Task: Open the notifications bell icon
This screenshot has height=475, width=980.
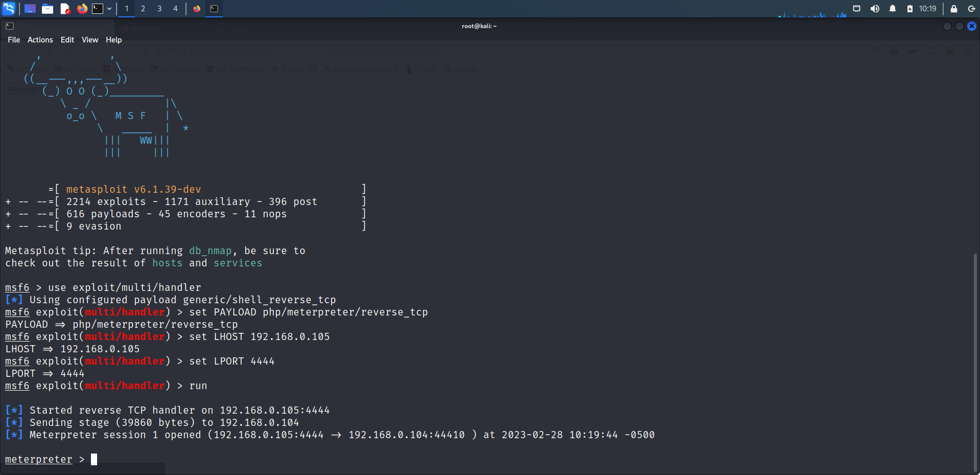Action: [893, 9]
